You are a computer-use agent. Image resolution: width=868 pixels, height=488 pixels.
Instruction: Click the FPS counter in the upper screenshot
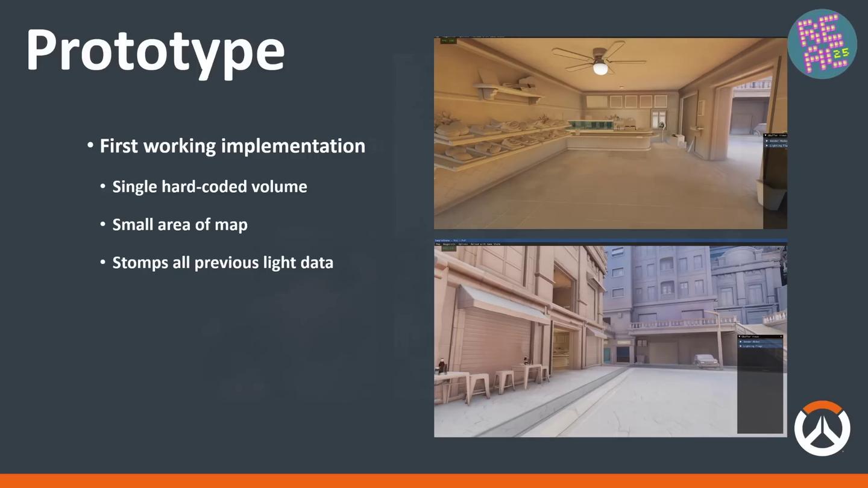[448, 41]
